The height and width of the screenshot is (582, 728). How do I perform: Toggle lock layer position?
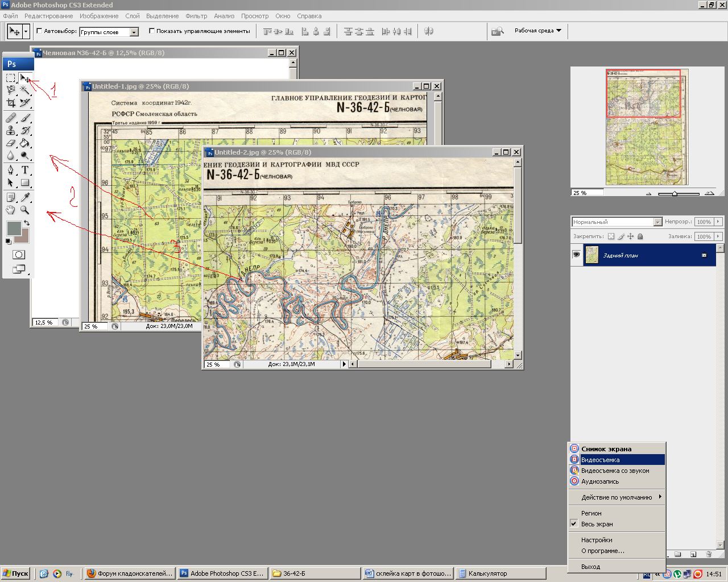(x=630, y=236)
